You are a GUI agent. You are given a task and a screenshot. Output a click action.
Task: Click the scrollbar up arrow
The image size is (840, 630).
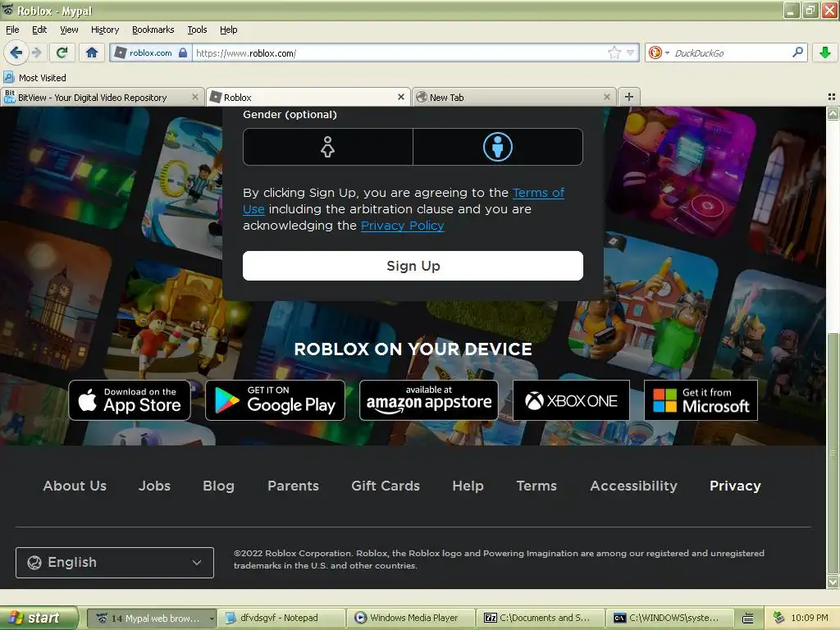tap(833, 113)
